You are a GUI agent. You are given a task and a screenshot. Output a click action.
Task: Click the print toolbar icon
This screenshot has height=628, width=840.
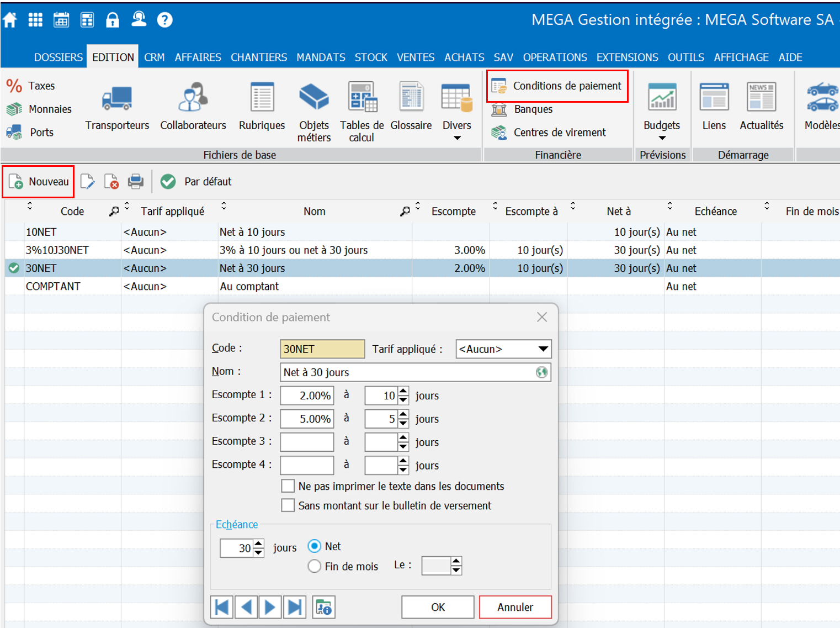[x=136, y=181]
